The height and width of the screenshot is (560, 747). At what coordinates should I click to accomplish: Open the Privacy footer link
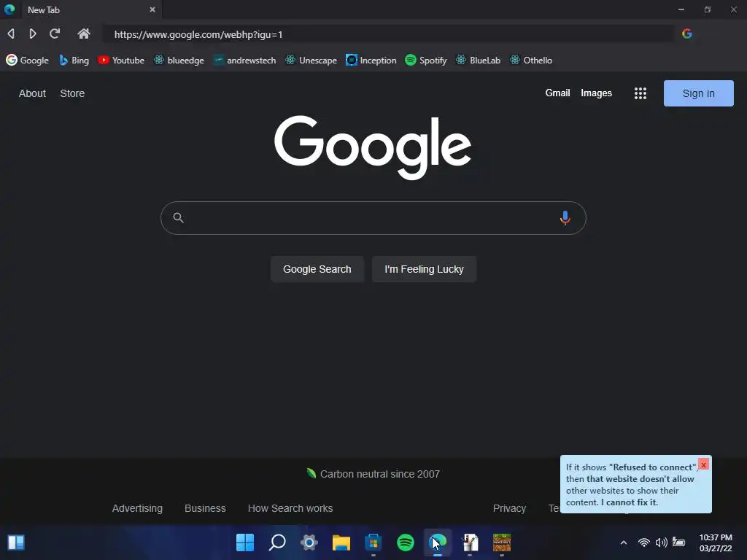(509, 508)
